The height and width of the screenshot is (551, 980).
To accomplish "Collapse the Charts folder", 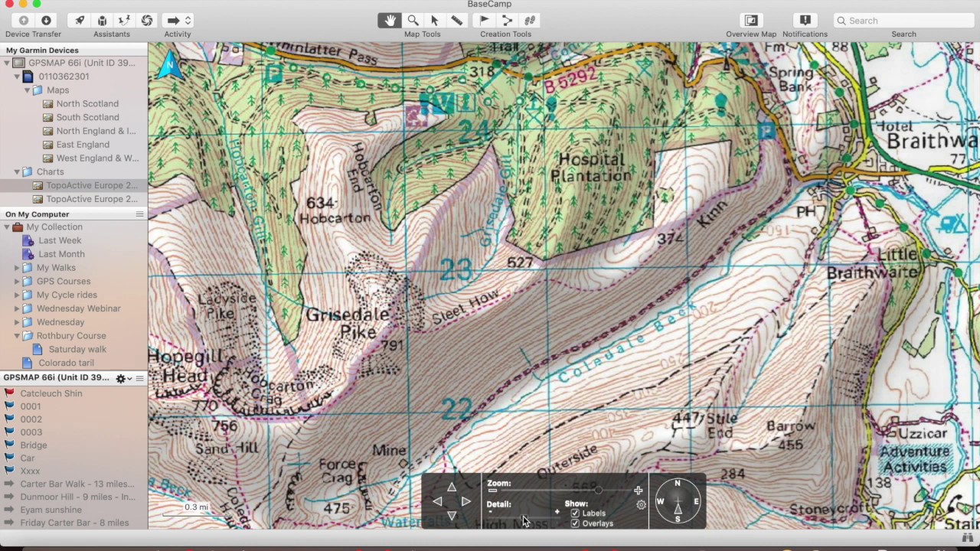I will [17, 172].
